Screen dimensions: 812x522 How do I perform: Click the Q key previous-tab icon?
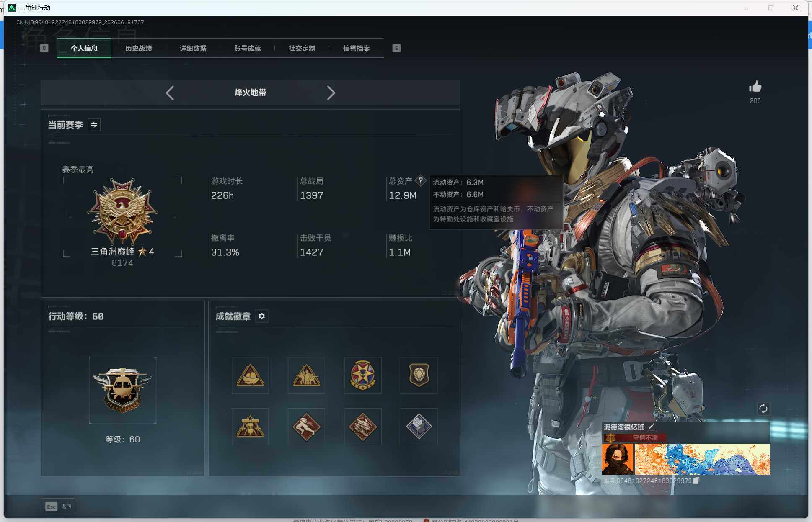pyautogui.click(x=44, y=48)
